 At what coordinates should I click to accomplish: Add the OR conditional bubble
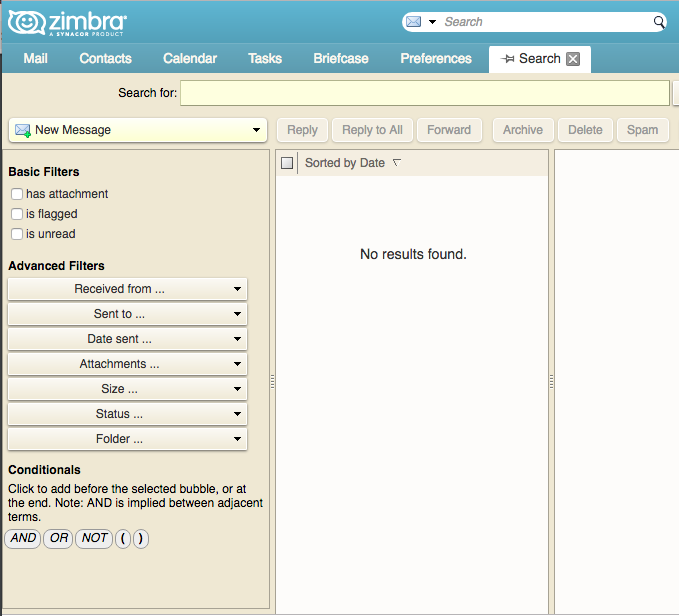(58, 539)
